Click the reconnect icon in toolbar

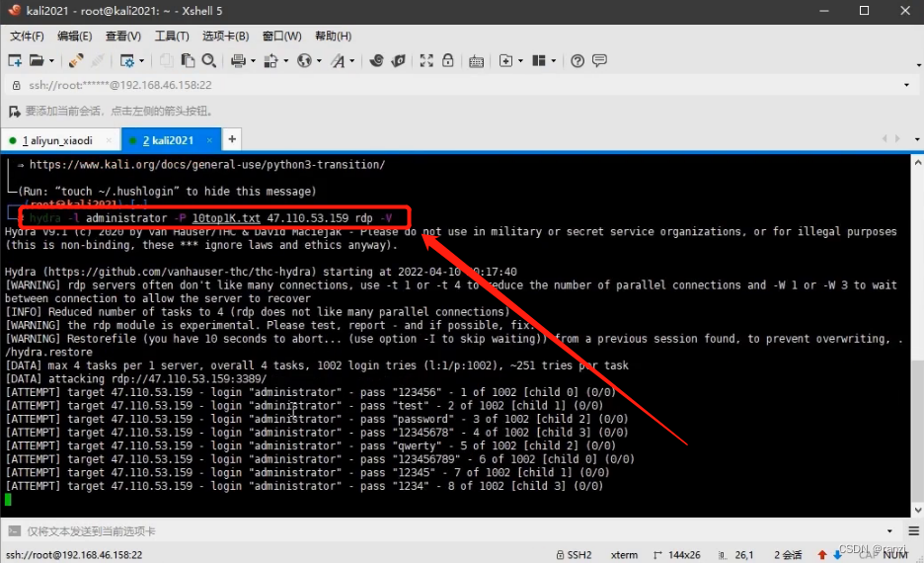[x=76, y=60]
